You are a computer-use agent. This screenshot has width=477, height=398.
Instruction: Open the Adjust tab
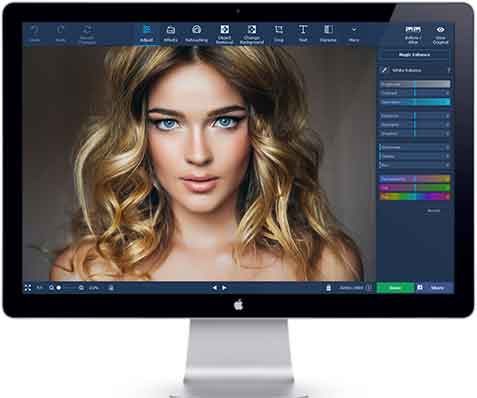[147, 34]
